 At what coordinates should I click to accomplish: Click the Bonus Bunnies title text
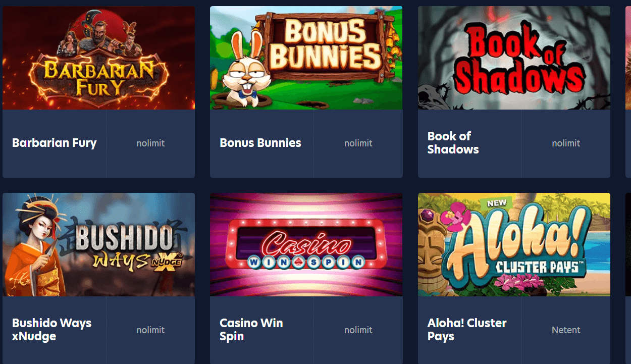(x=260, y=143)
